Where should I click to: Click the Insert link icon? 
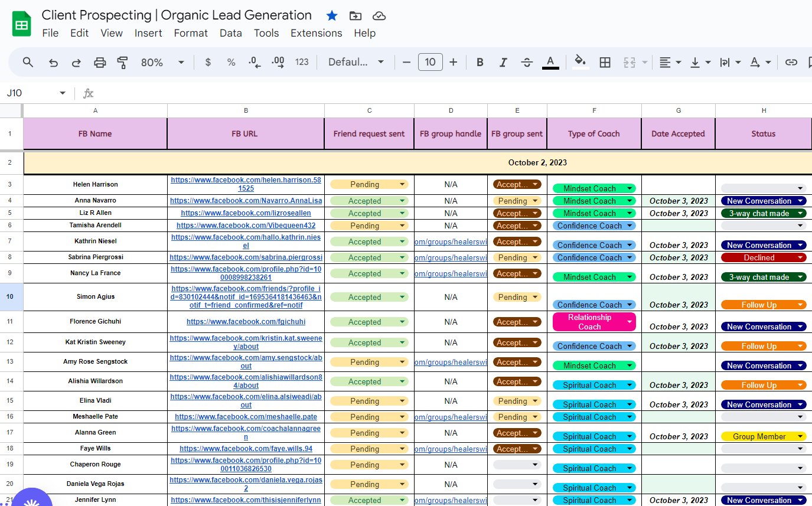791,62
